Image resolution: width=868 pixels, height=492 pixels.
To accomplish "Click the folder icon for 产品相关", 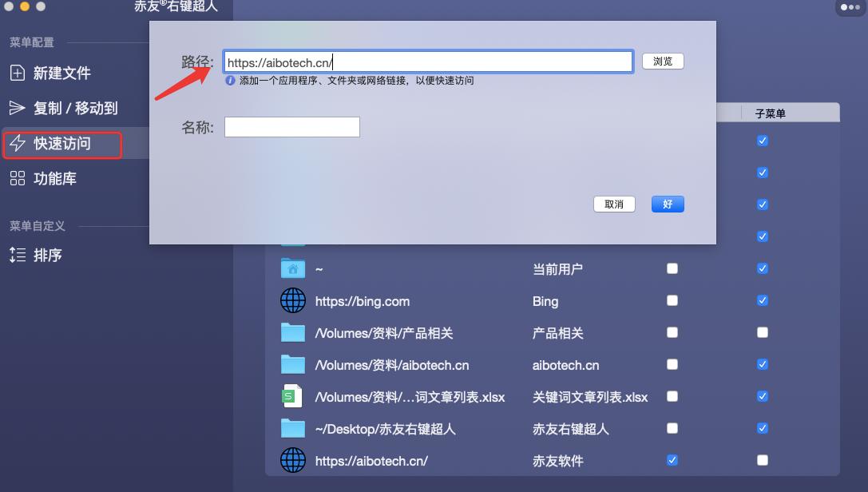I will click(293, 332).
